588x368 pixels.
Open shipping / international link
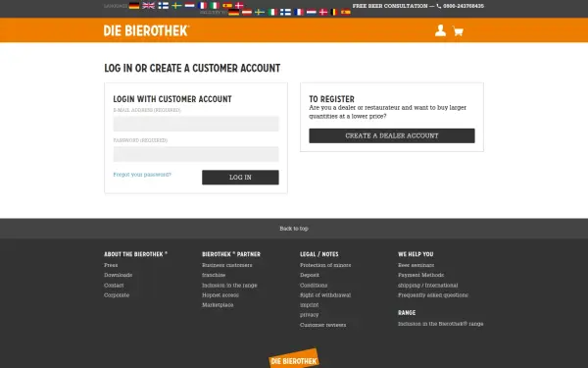click(428, 285)
